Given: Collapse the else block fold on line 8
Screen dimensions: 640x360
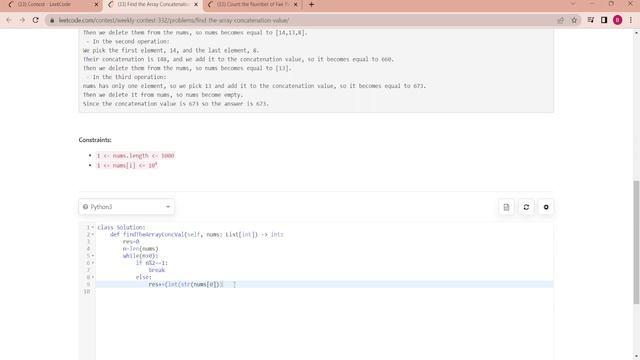Looking at the screenshot, I should [93, 277].
